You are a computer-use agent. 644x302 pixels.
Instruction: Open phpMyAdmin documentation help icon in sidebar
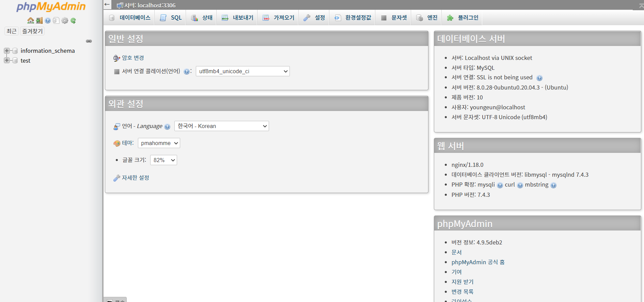coord(48,20)
